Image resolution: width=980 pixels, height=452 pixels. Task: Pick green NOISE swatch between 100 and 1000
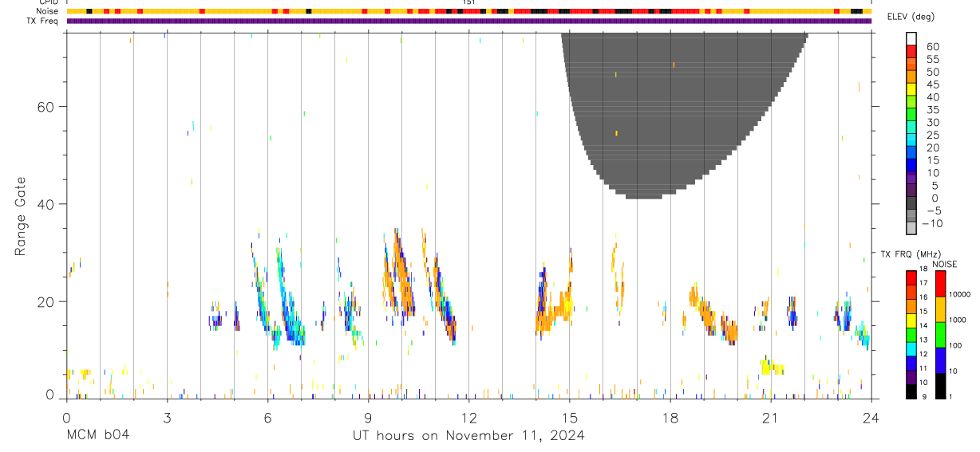pyautogui.click(x=940, y=334)
